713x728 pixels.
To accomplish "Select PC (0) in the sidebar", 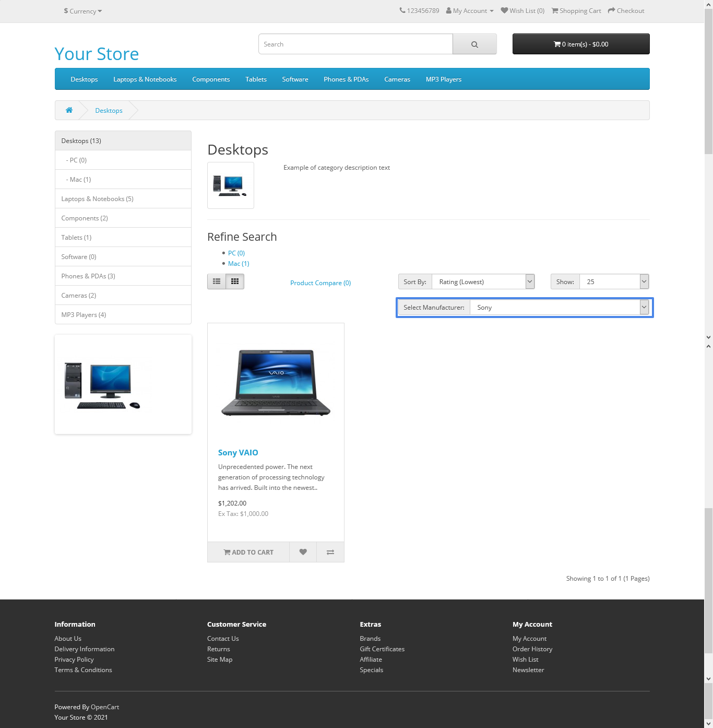I will tap(123, 160).
